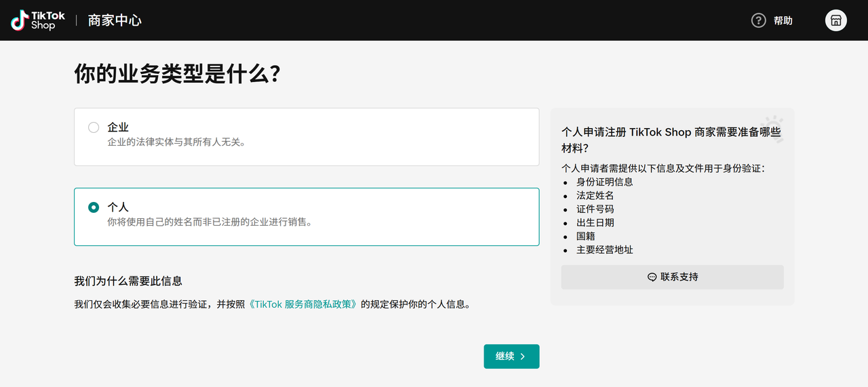The width and height of the screenshot is (868, 387).
Task: Click the help question mark icon
Action: (x=758, y=20)
